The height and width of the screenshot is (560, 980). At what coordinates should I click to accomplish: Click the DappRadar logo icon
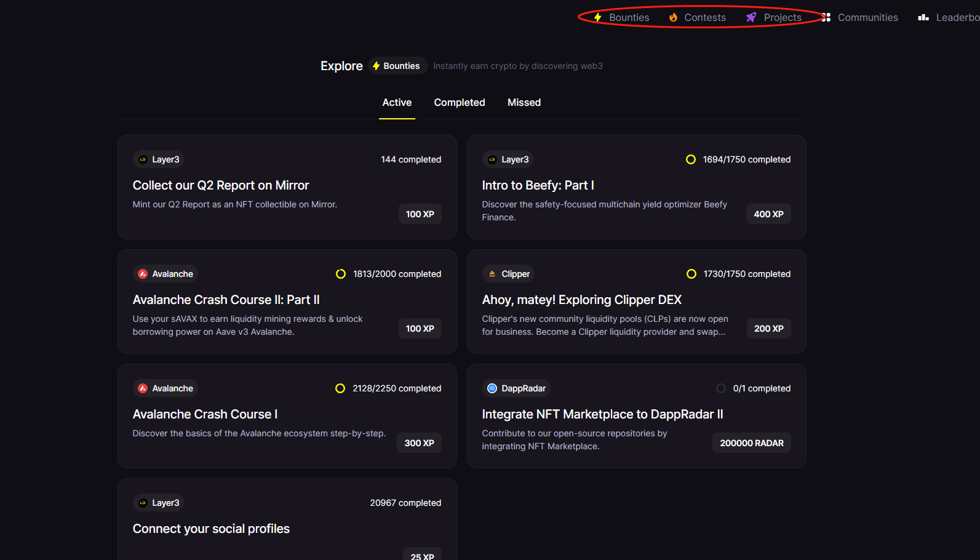click(x=492, y=388)
